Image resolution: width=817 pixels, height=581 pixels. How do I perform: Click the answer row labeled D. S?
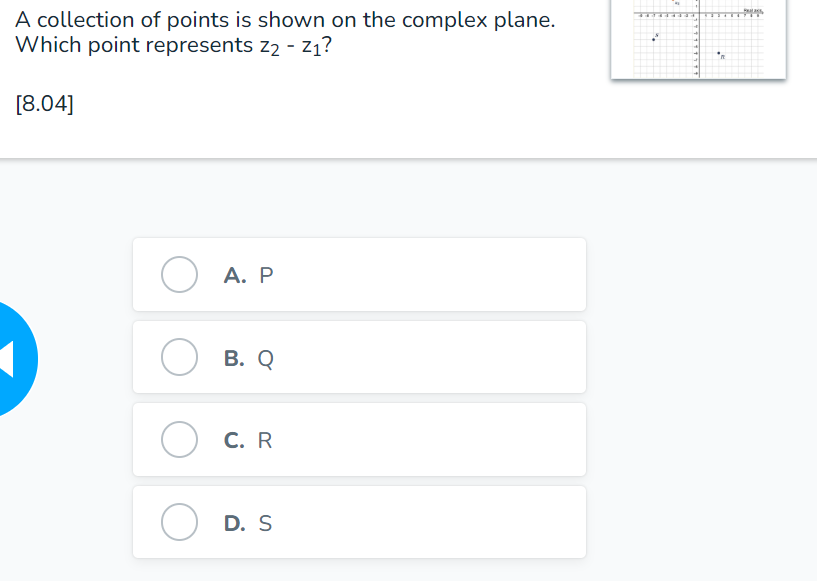(x=359, y=521)
